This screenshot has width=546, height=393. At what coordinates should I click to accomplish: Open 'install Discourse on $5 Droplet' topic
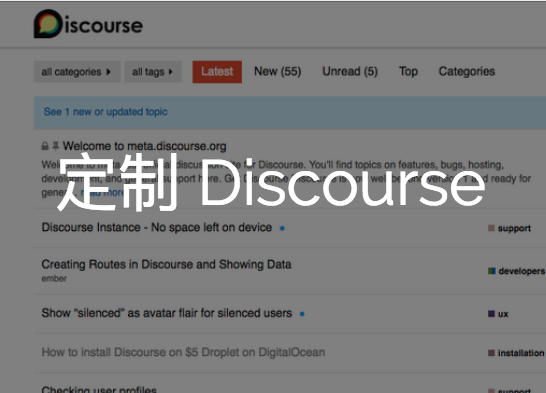[184, 352]
